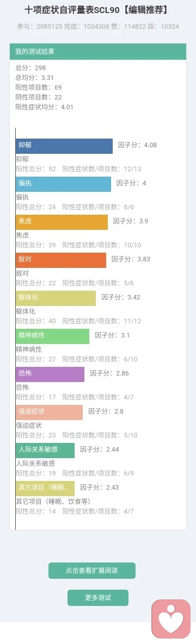
Task: Click the orange-yellow 焦虑 bar
Action: [62, 222]
